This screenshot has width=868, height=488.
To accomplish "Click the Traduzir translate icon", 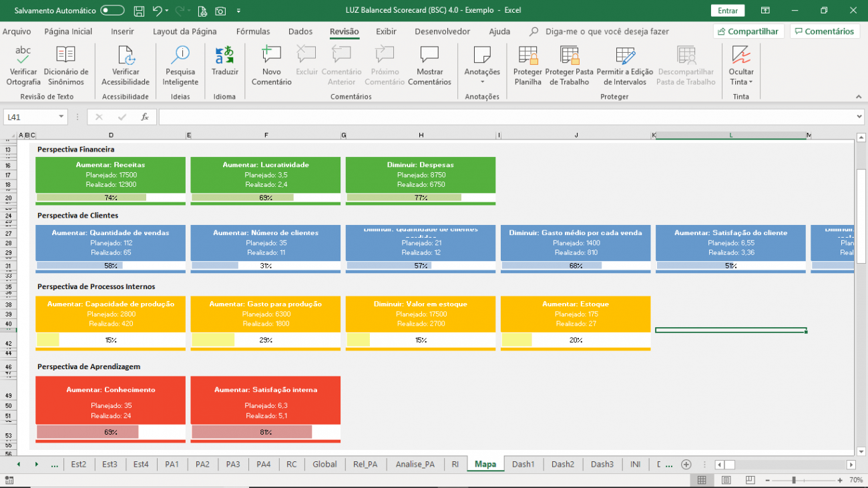I will coord(224,55).
